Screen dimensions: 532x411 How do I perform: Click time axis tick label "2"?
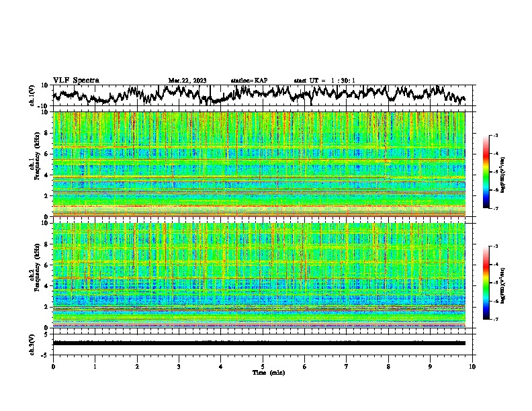[x=137, y=367]
